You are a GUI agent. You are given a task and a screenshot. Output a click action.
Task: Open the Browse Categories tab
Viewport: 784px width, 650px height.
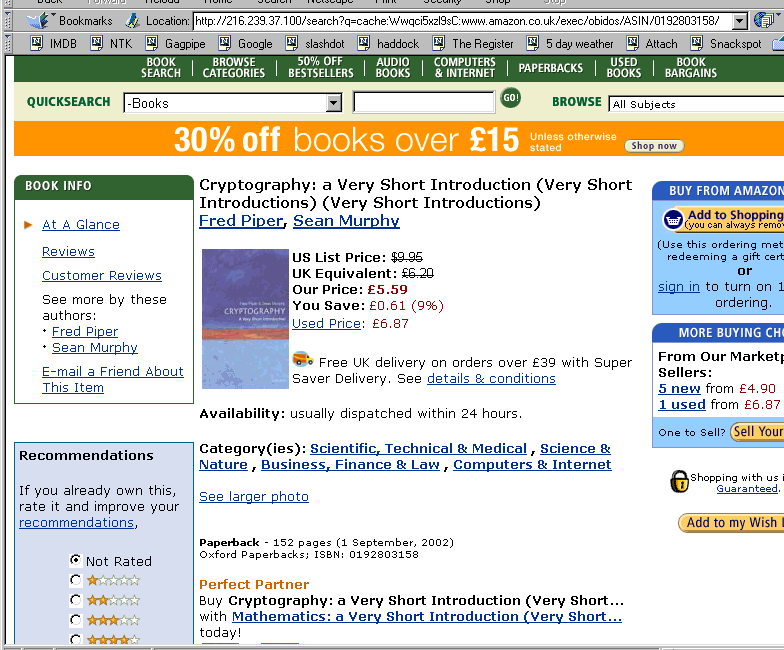tap(234, 68)
